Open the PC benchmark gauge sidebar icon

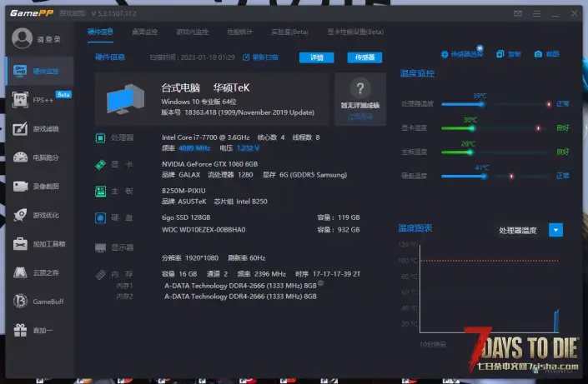(x=20, y=157)
